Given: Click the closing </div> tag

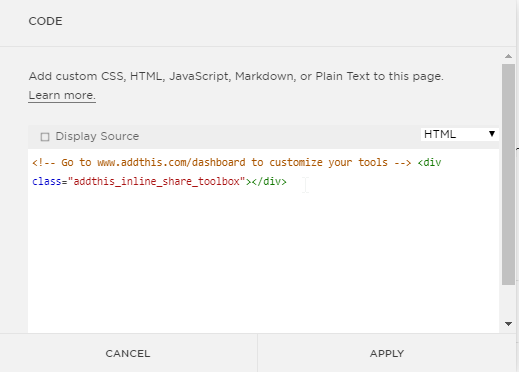Looking at the screenshot, I should pyautogui.click(x=269, y=182).
